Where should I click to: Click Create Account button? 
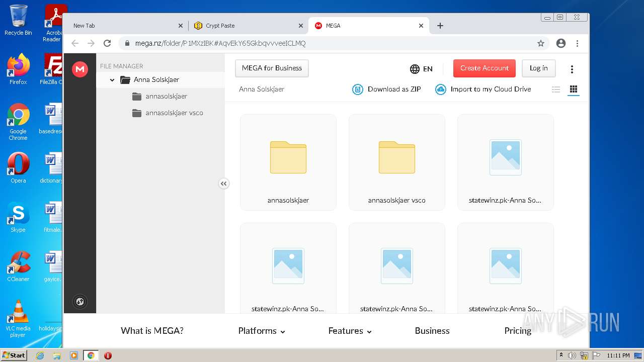(485, 68)
